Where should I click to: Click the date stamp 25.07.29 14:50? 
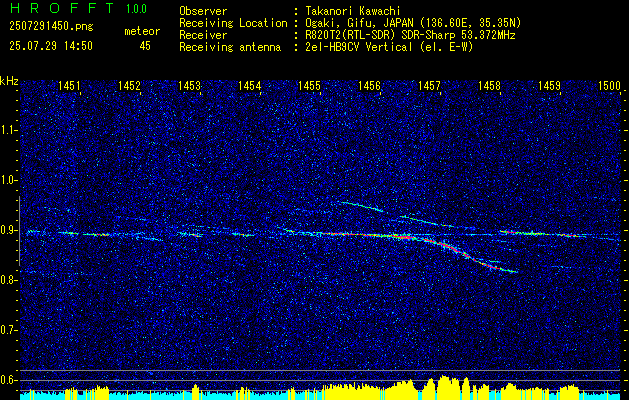[x=51, y=46]
